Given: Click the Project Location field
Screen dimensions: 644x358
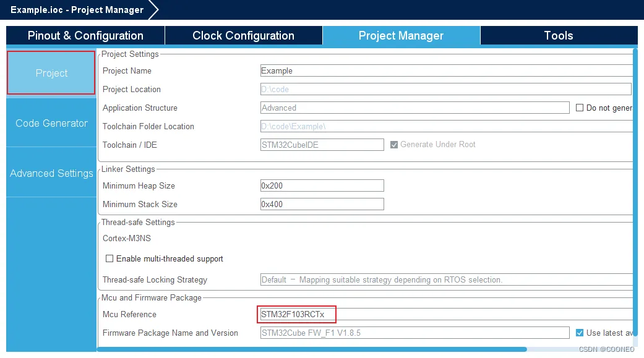Looking at the screenshot, I should point(445,89).
